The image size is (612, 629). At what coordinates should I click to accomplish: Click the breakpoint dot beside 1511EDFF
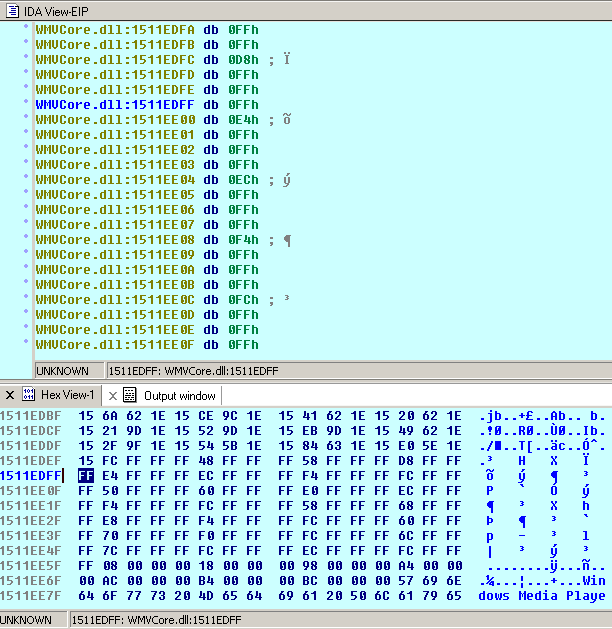pyautogui.click(x=26, y=101)
